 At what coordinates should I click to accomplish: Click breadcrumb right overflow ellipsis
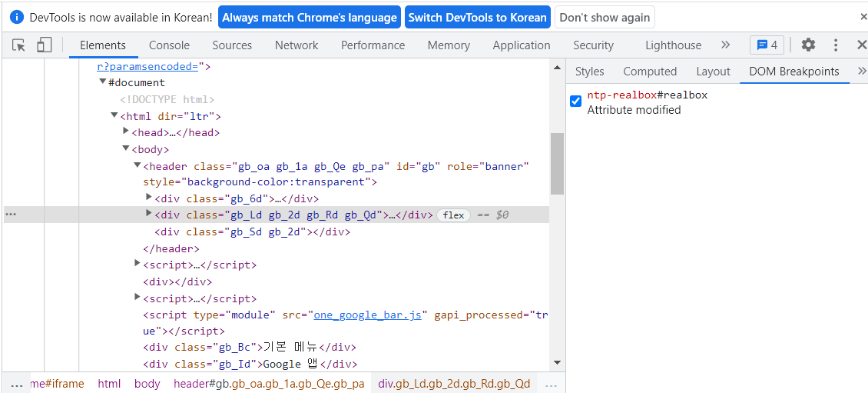(551, 384)
